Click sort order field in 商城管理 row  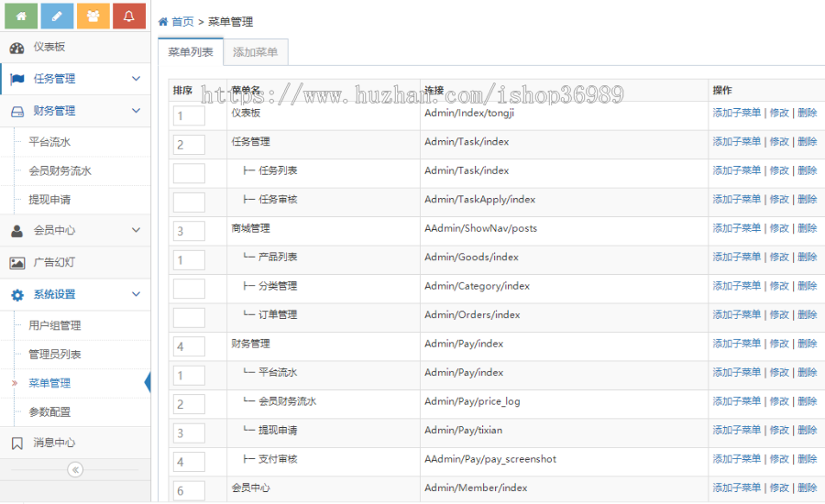pyautogui.click(x=189, y=231)
